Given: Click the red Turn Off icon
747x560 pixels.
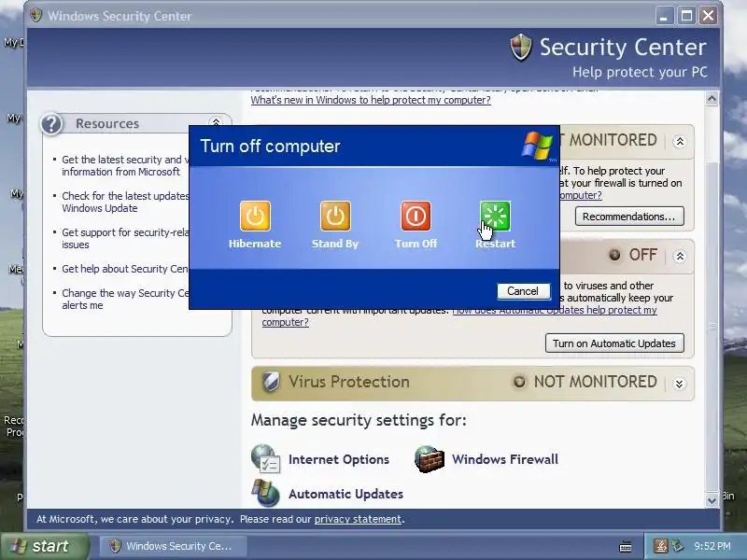Looking at the screenshot, I should point(416,216).
